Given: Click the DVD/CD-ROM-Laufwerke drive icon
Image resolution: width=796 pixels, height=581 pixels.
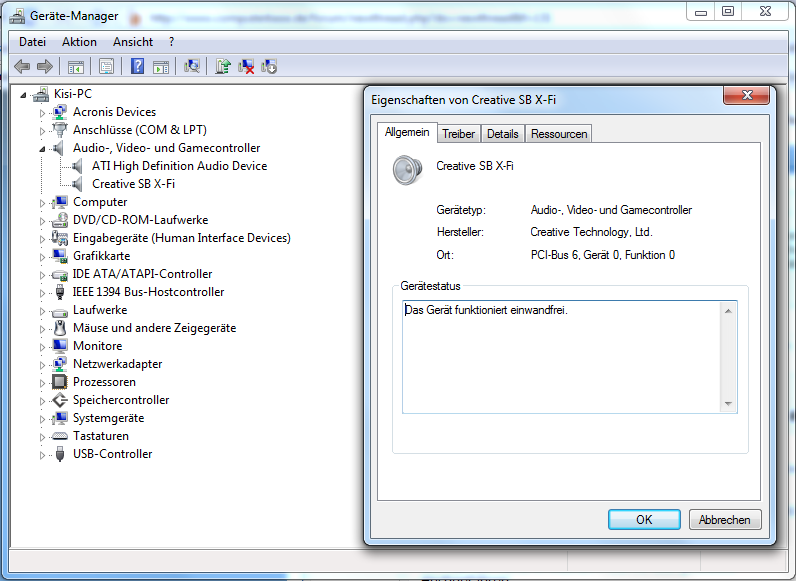Looking at the screenshot, I should (60, 220).
